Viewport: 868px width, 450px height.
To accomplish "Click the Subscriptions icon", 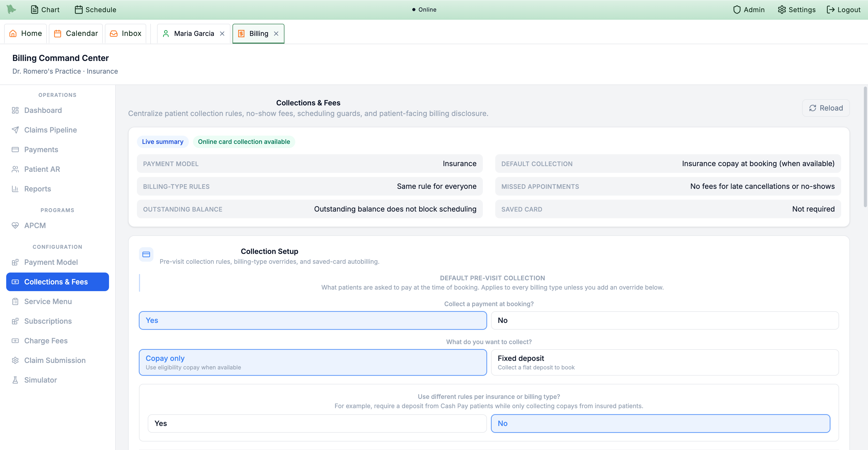I will pyautogui.click(x=15, y=321).
